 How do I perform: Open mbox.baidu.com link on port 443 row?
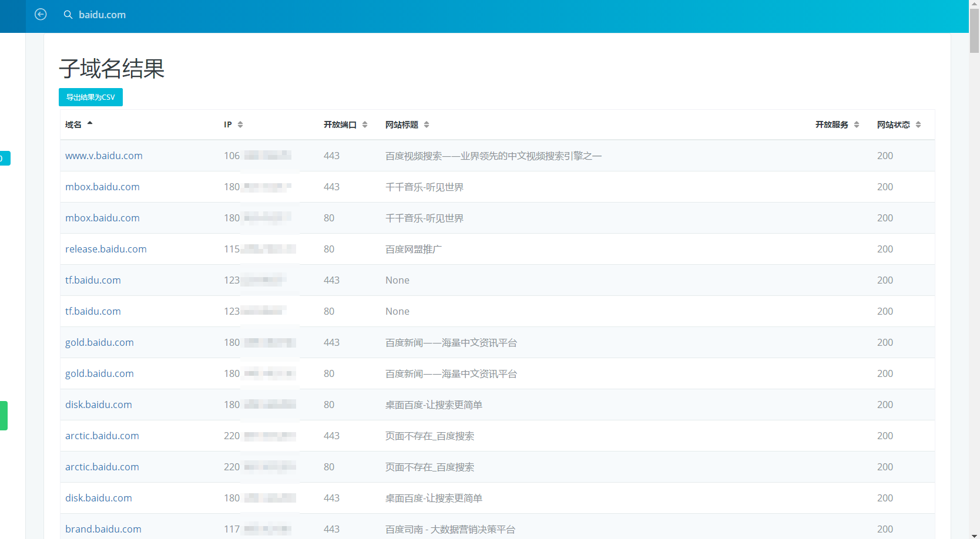pos(102,187)
